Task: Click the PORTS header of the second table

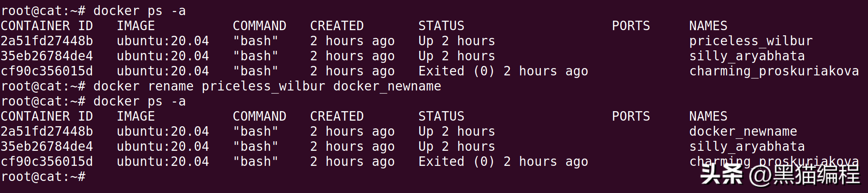Action: [631, 116]
